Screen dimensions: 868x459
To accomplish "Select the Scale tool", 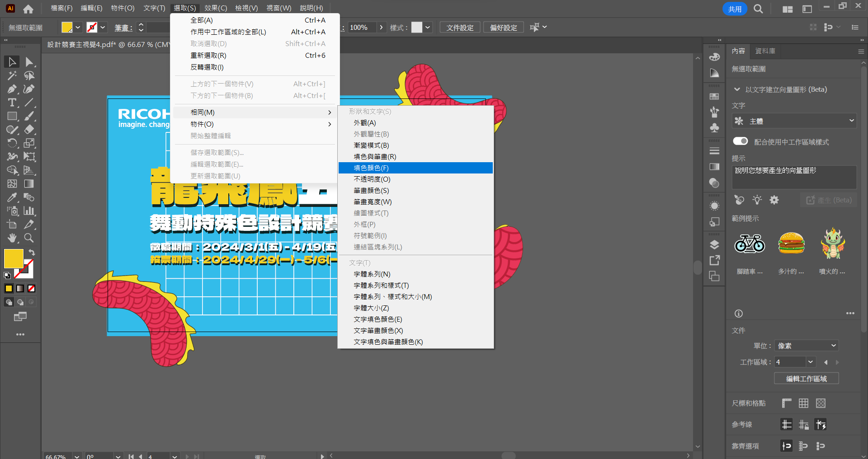I will (29, 143).
